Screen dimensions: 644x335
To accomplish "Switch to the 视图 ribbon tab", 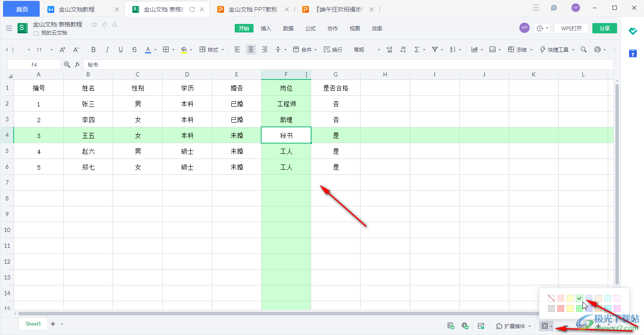I will 355,28.
